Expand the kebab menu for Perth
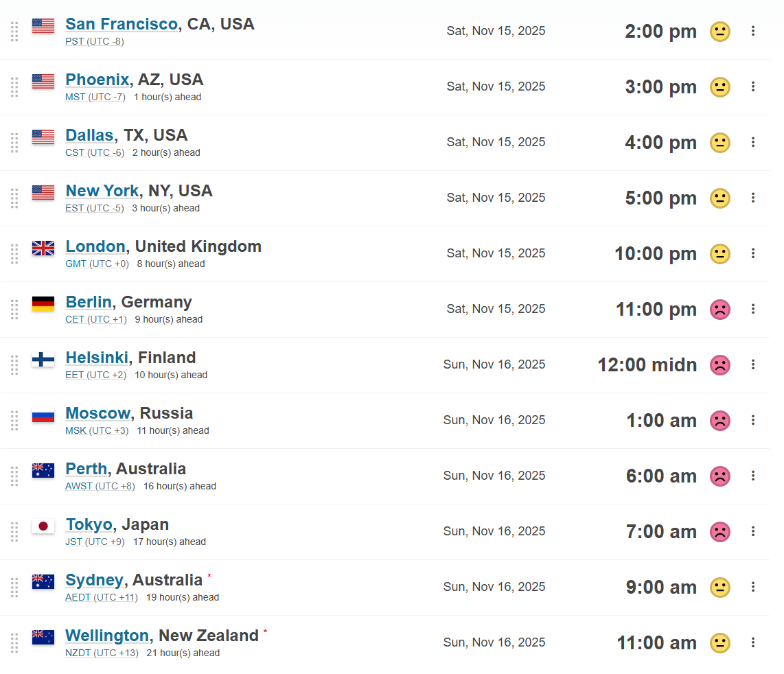This screenshot has width=784, height=674. click(753, 476)
